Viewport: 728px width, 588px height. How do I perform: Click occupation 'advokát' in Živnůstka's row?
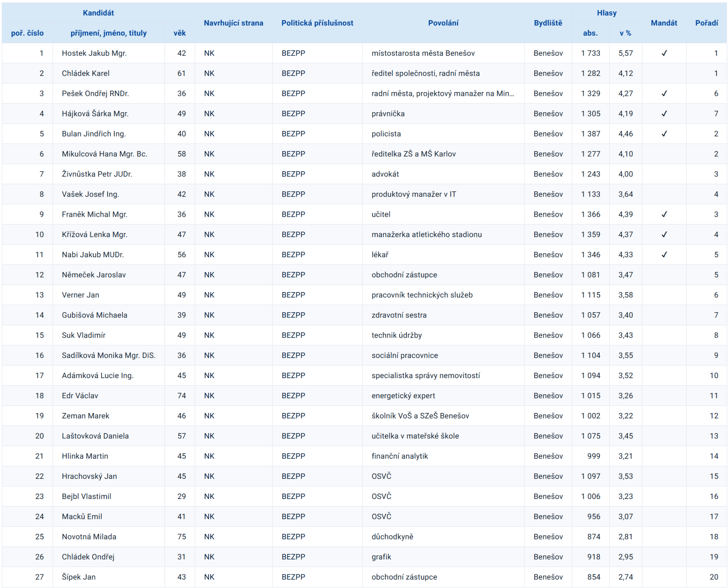point(385,174)
